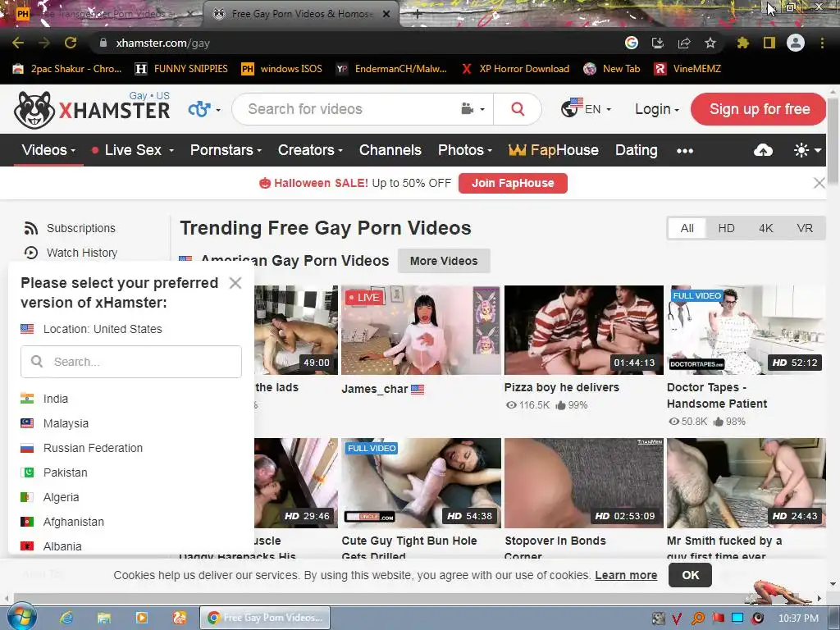Open the sun theme dropdown

pos(807,151)
